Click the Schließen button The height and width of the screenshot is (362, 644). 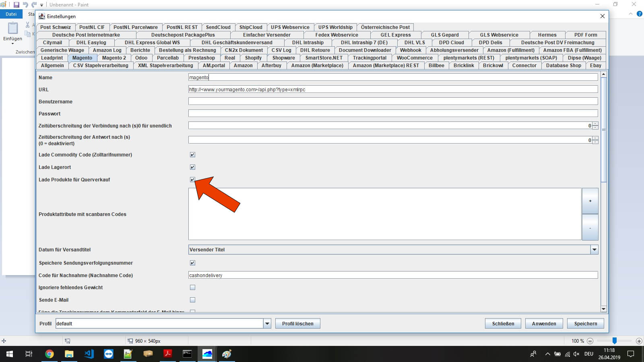(503, 324)
